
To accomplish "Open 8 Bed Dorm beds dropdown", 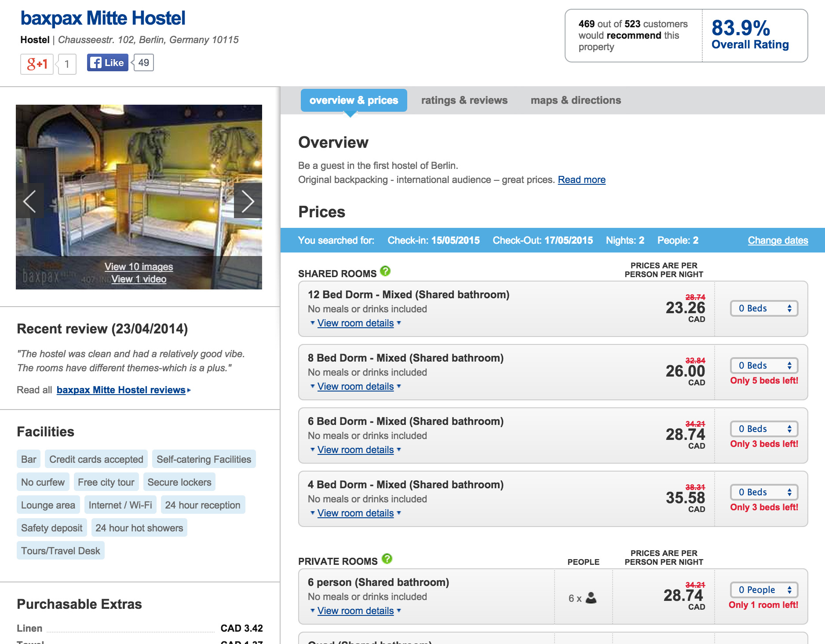I will coord(764,366).
